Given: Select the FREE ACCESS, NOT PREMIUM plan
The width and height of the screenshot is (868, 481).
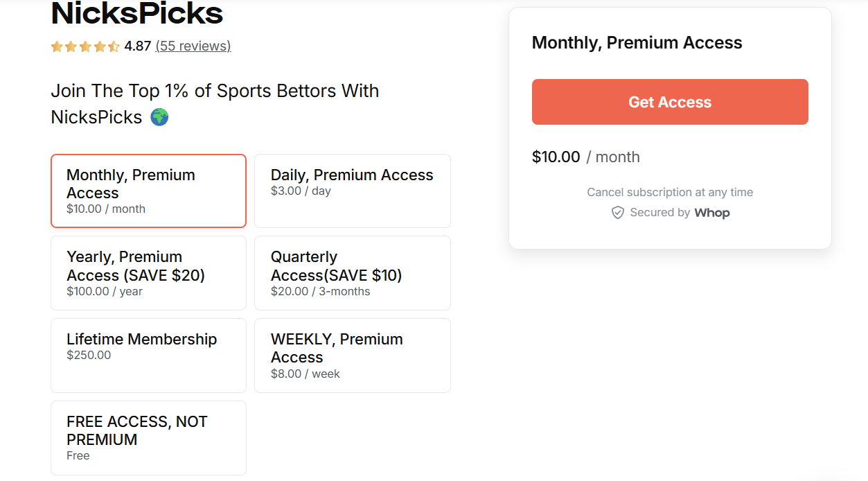Looking at the screenshot, I should [148, 437].
